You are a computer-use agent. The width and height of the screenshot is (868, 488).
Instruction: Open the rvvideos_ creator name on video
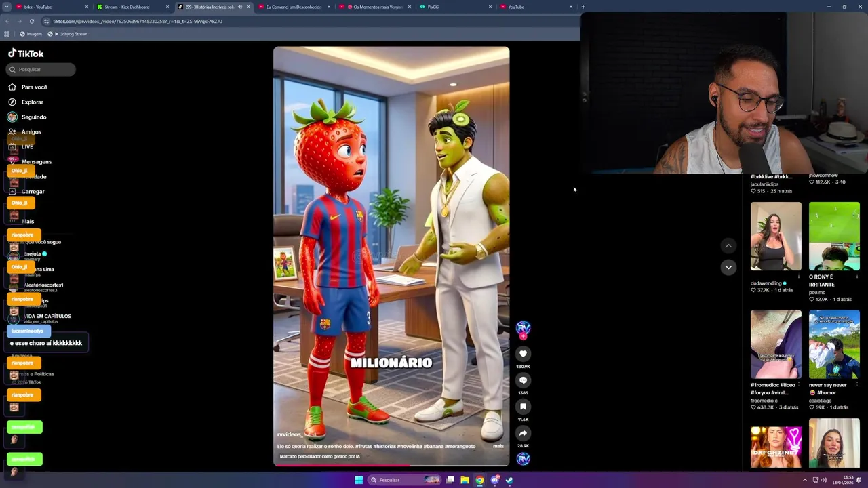[x=290, y=434]
